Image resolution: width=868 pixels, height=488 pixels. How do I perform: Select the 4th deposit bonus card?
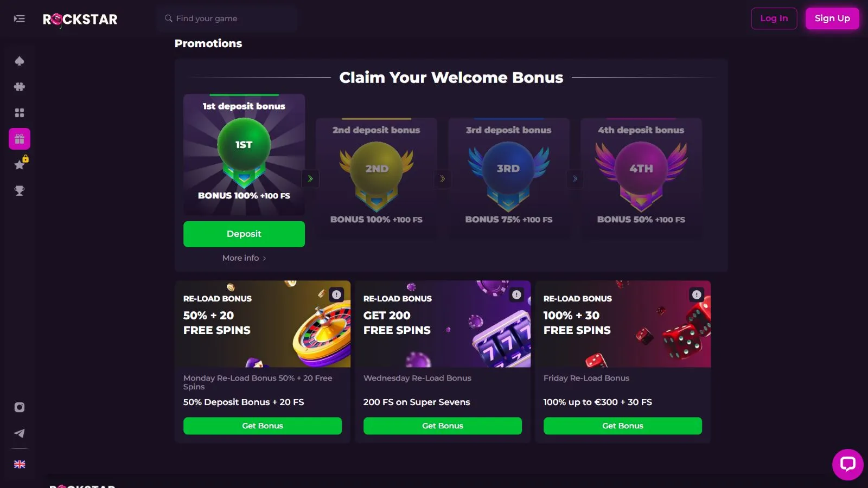coord(641,176)
